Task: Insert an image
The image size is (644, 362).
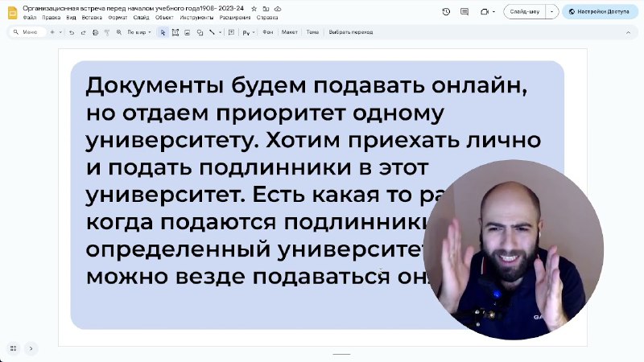Action: 188,32
